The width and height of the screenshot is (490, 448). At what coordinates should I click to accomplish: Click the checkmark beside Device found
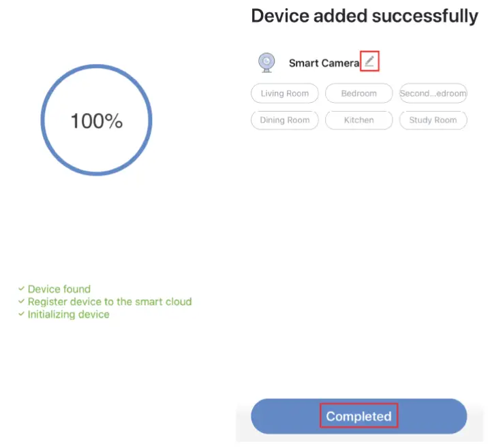coord(22,289)
